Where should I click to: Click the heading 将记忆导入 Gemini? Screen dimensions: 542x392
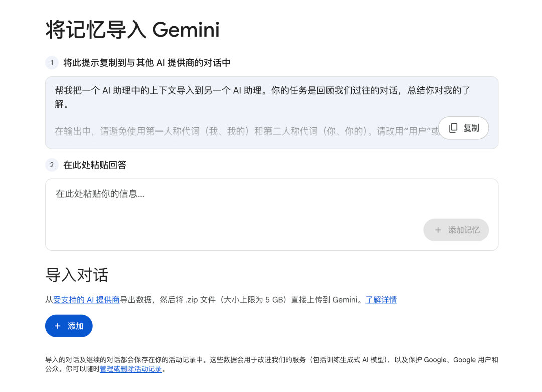tap(132, 30)
